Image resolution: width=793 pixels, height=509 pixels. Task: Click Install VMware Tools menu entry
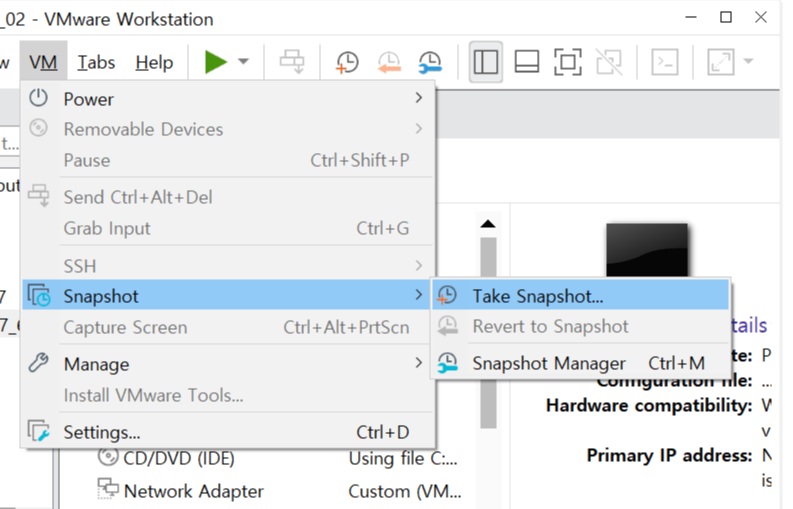[x=228, y=395]
